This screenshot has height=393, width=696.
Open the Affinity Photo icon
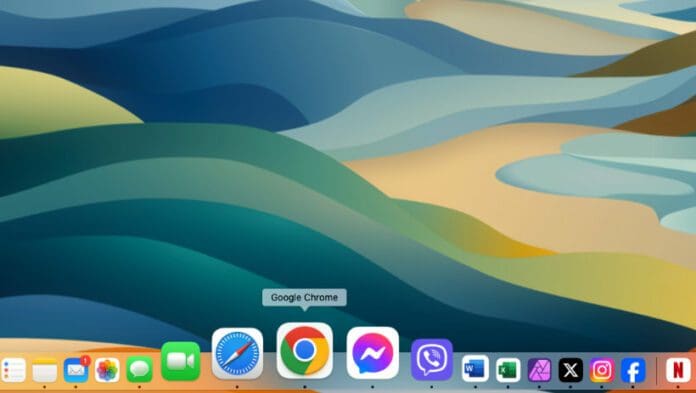pyautogui.click(x=539, y=370)
